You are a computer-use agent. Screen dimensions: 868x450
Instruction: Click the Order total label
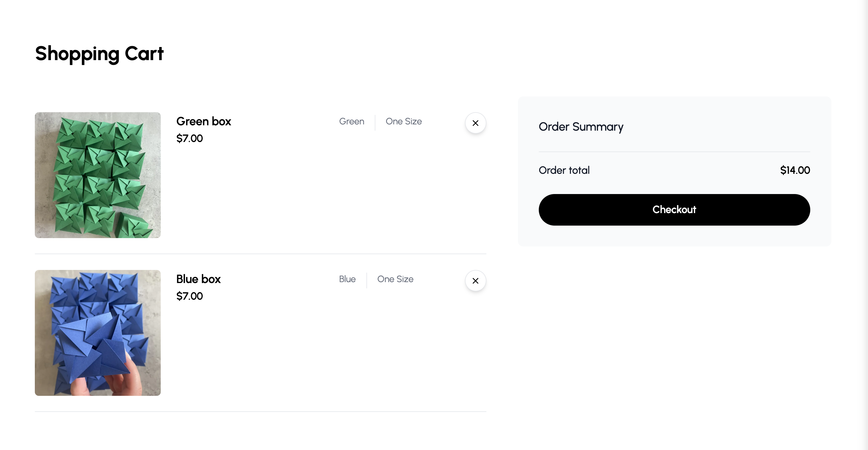(564, 170)
